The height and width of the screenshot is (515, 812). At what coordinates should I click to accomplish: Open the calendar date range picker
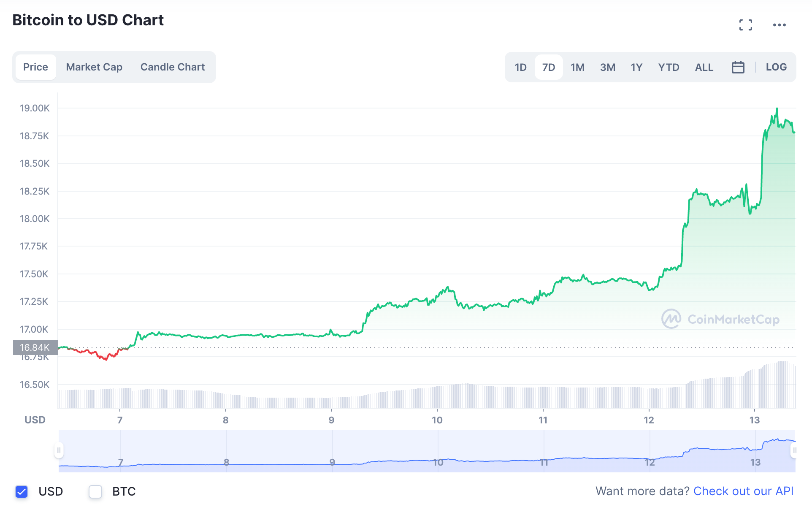tap(738, 67)
